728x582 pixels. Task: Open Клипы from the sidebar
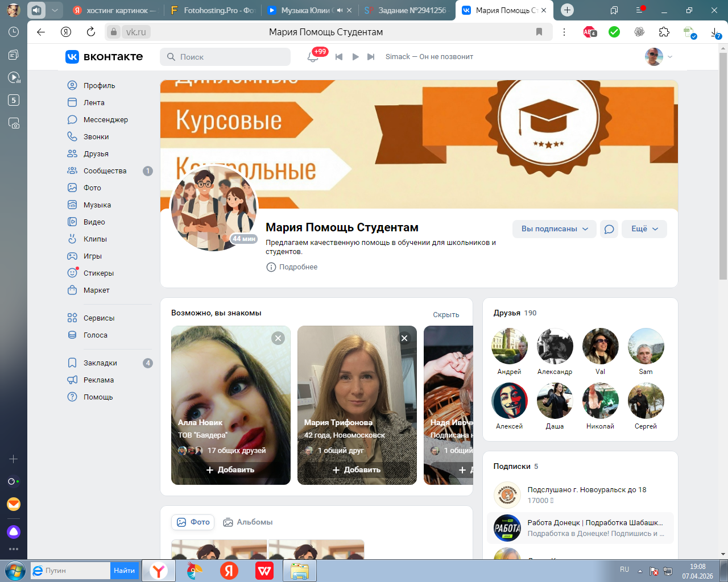(95, 239)
